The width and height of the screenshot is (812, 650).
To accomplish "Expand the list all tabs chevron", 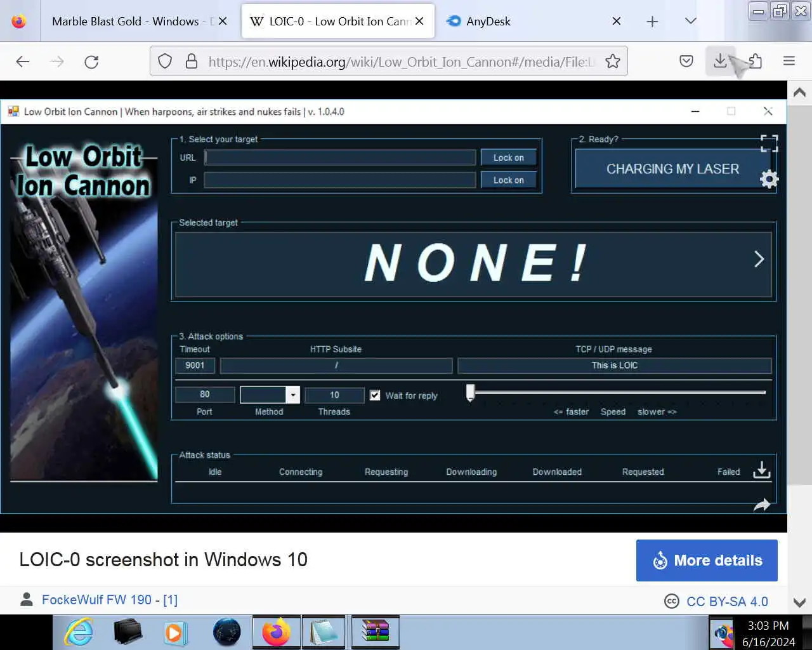I will click(691, 21).
